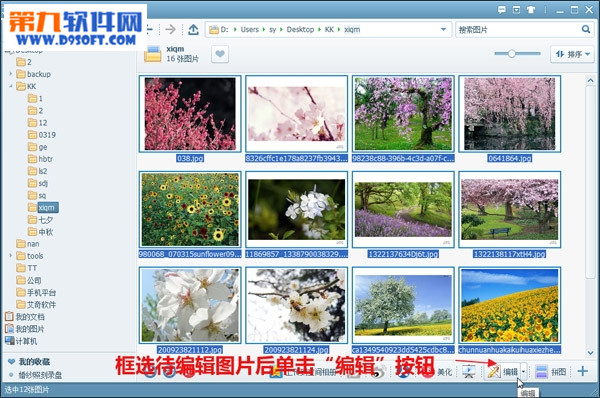Select the 1322138117xtH4.jpg thumbnail
600x398 pixels.
(x=510, y=209)
